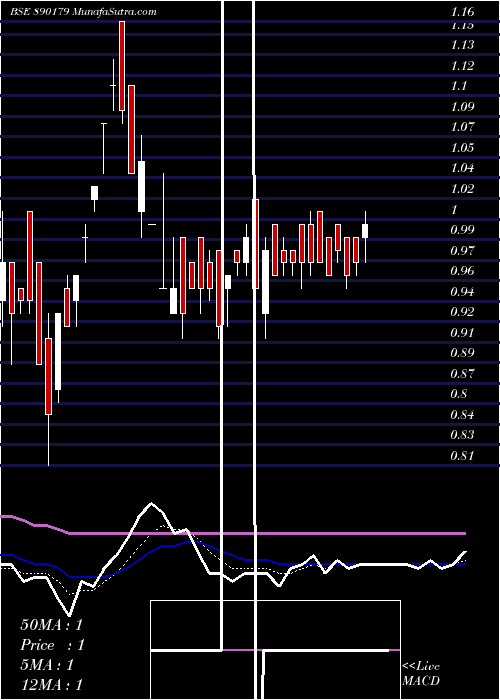Click the 0.84 price axis label
500x700 pixels.
tap(462, 415)
